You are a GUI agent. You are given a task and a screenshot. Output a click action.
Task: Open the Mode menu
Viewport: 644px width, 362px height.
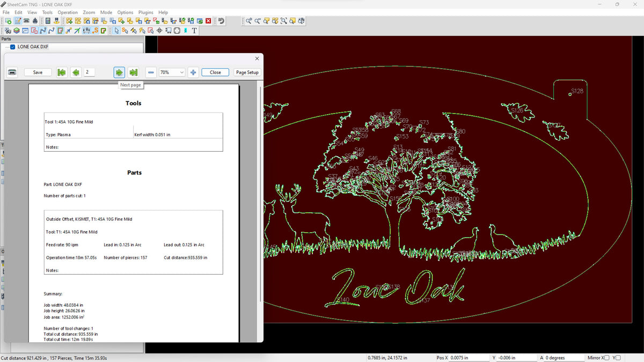point(106,12)
